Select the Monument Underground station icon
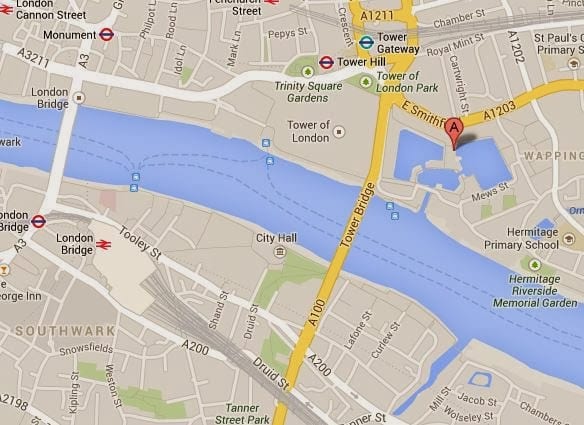 pos(106,35)
